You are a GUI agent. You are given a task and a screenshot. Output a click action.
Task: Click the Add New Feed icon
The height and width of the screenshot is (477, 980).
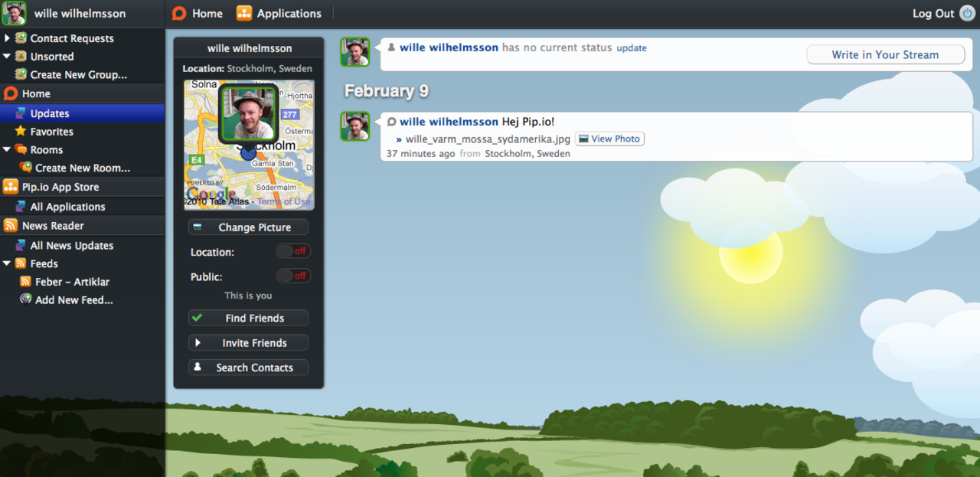coord(26,300)
